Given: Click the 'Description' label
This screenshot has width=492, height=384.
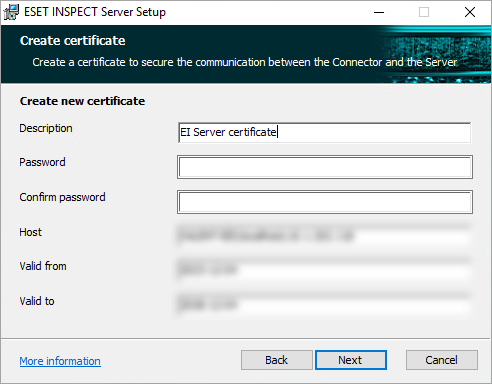Looking at the screenshot, I should pos(46,128).
